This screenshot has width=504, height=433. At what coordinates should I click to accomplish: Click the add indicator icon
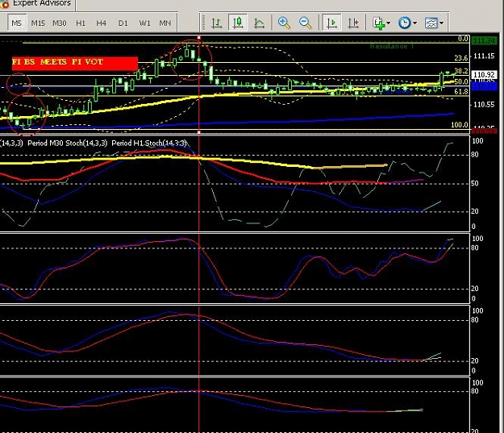point(379,23)
